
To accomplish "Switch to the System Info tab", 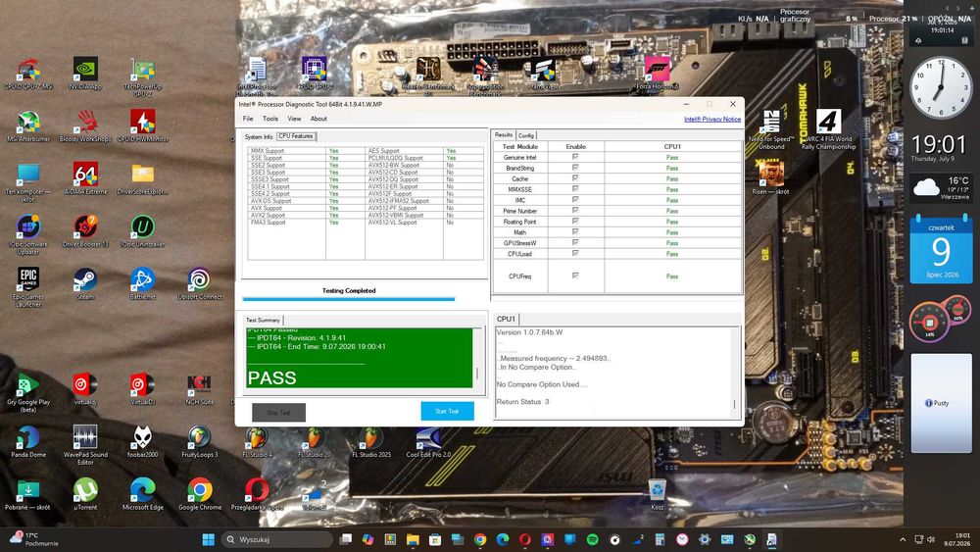I will click(259, 137).
